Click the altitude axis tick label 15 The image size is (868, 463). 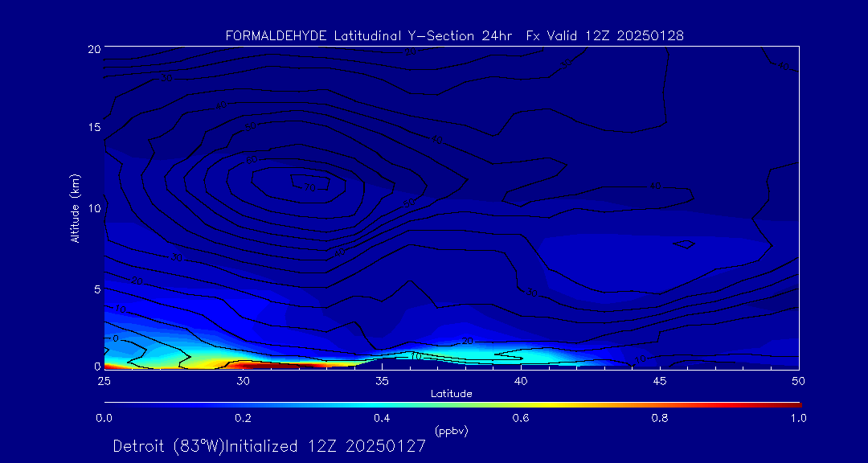pos(93,127)
